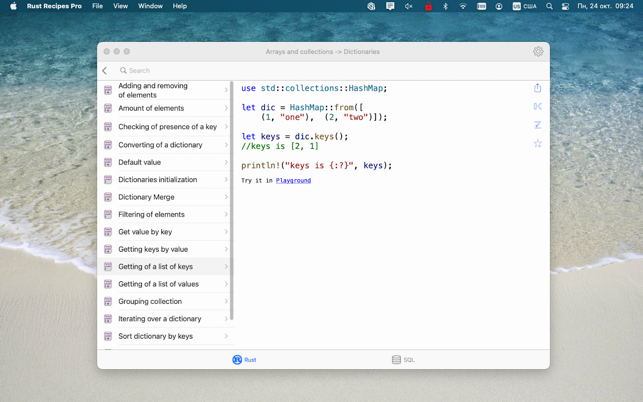
Task: Open the Window menu
Action: click(x=150, y=6)
